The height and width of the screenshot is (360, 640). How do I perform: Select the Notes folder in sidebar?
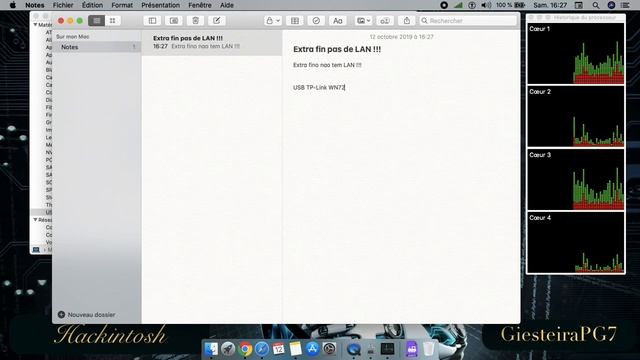[97, 47]
